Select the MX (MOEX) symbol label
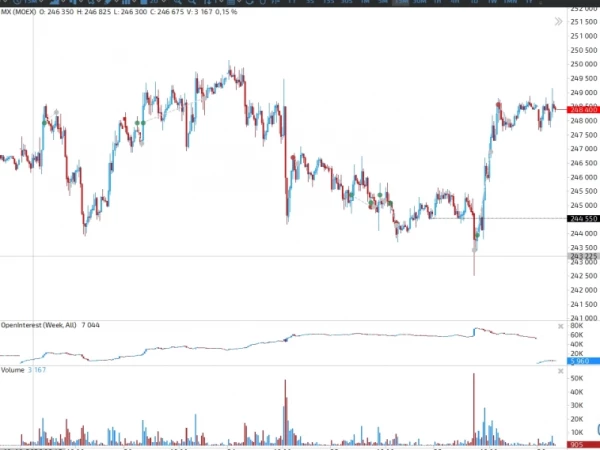Image resolution: width=600 pixels, height=450 pixels. click(x=18, y=12)
